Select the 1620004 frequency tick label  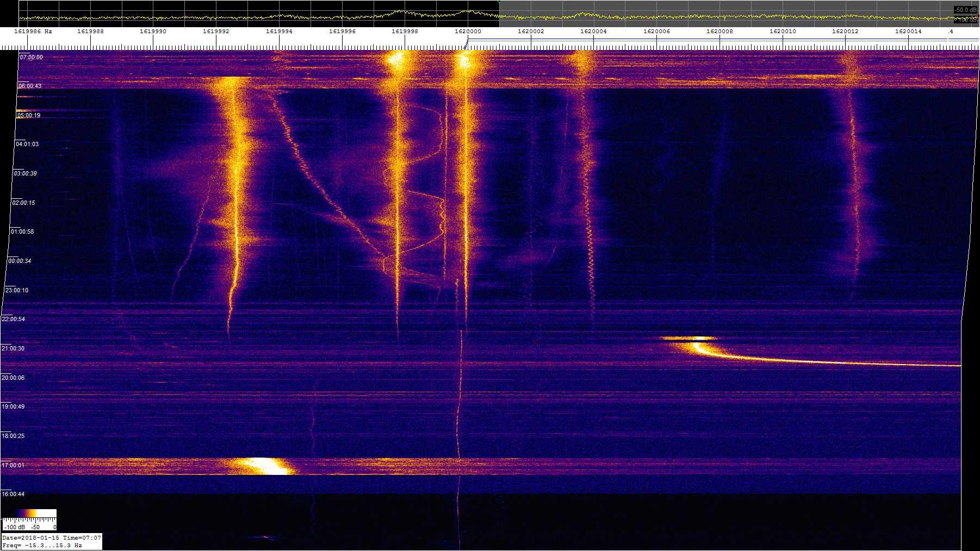point(593,32)
